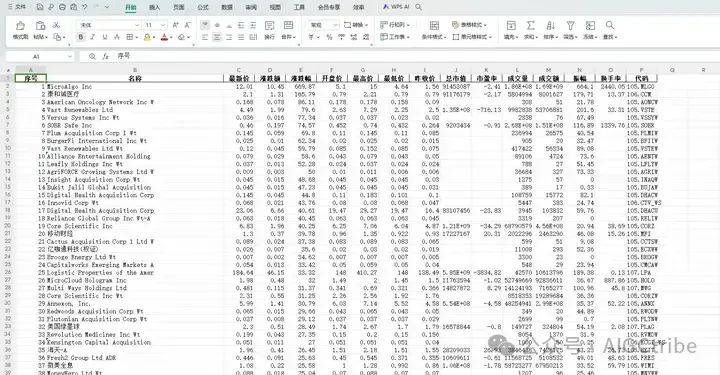This screenshot has width=720, height=375.
Task: Switch to the 页面 ribbon tab
Action: [179, 7]
